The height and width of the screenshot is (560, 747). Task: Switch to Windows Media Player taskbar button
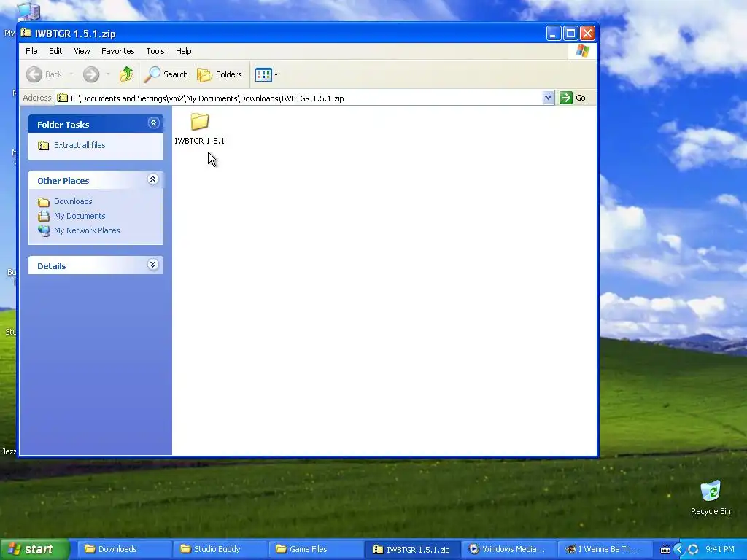pos(508,550)
